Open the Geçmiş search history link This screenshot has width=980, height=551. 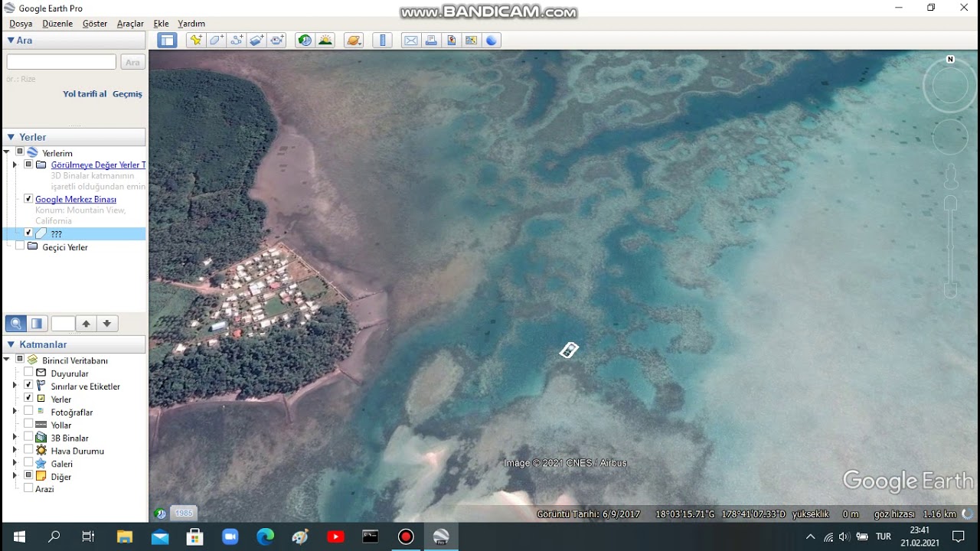[127, 94]
